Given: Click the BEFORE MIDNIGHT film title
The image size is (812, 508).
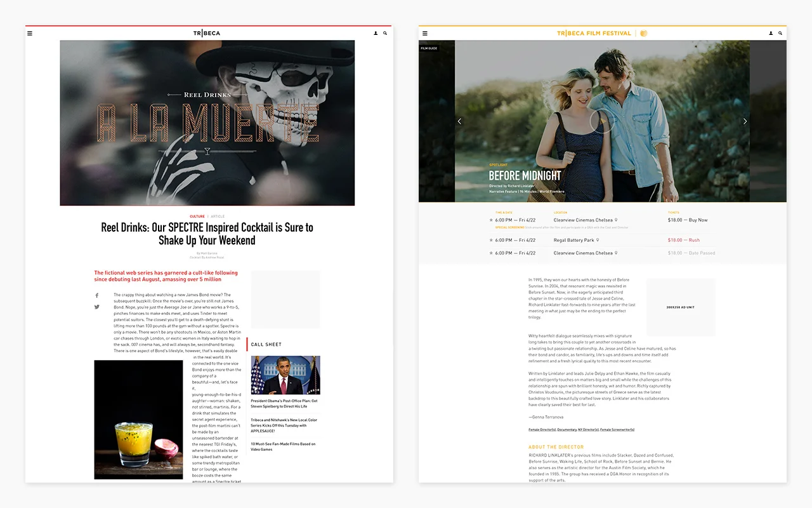Looking at the screenshot, I should pos(525,176).
